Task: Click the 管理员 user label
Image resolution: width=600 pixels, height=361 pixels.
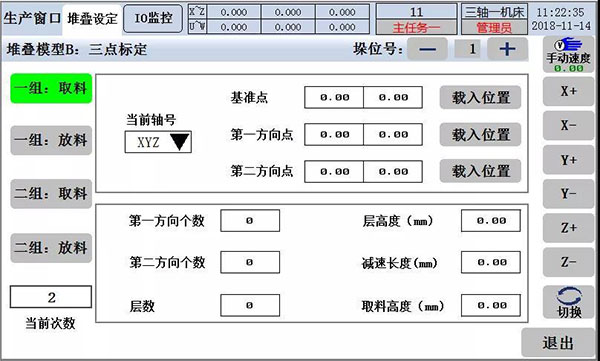Action: (494, 27)
